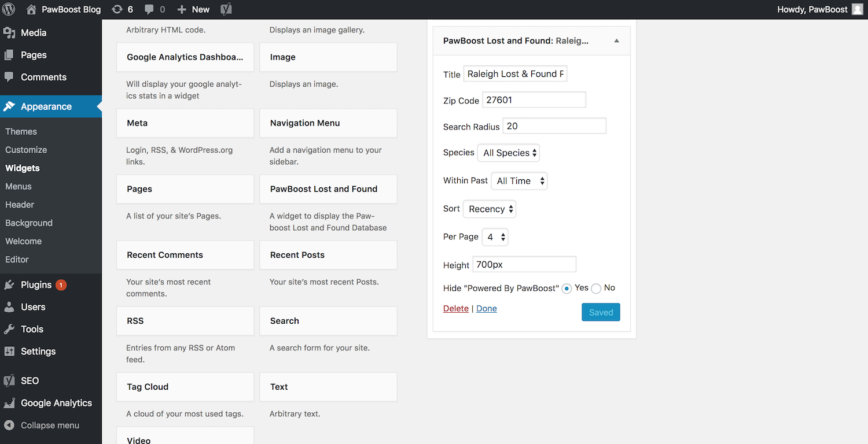The width and height of the screenshot is (868, 444).
Task: Click the plus icon beside New
Action: point(182,10)
